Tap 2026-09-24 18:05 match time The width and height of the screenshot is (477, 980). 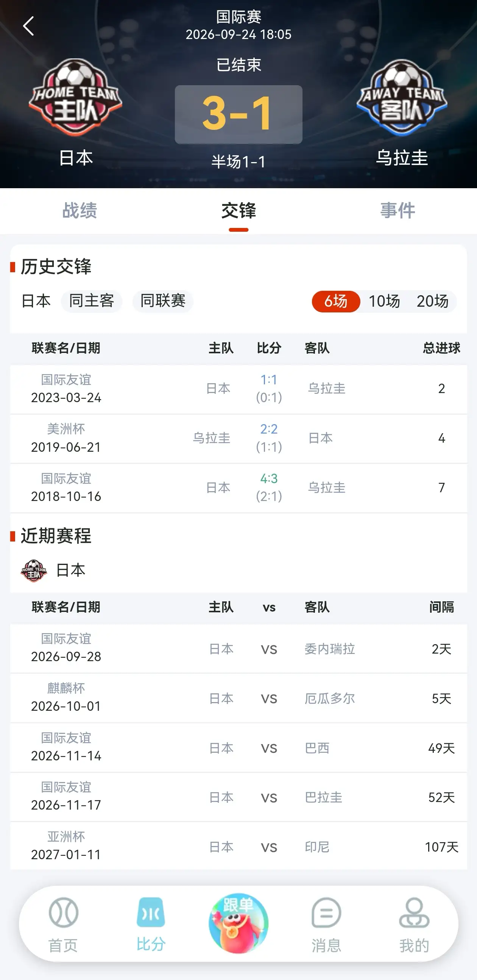click(x=238, y=34)
